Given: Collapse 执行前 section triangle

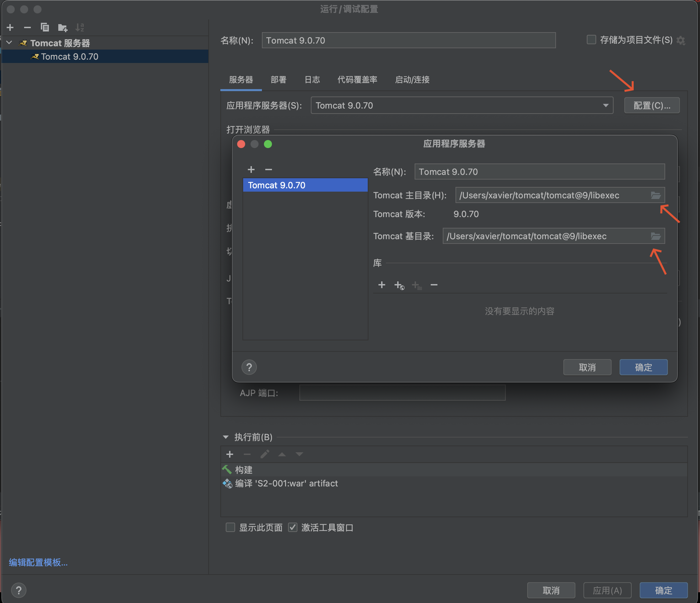Looking at the screenshot, I should tap(226, 437).
